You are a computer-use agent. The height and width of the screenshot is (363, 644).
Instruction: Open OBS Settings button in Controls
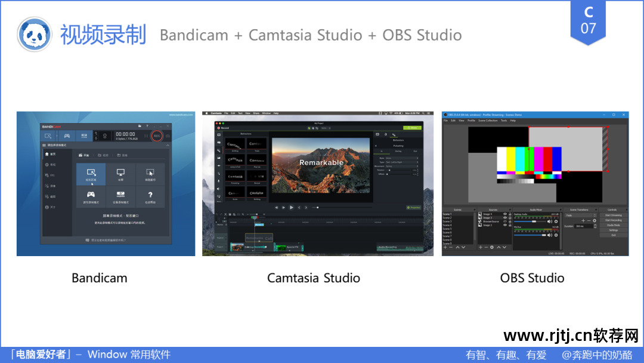click(x=613, y=230)
